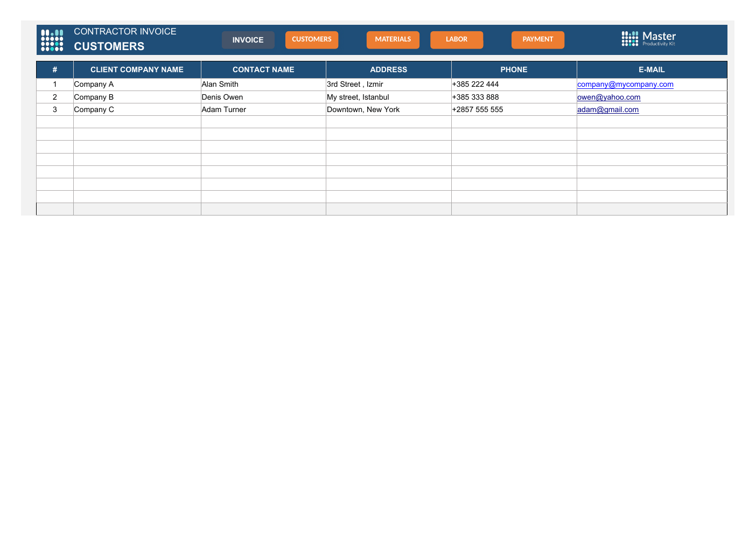Select row number 2 cell
Image resolution: width=756 pixels, height=535 pixels.
click(55, 97)
